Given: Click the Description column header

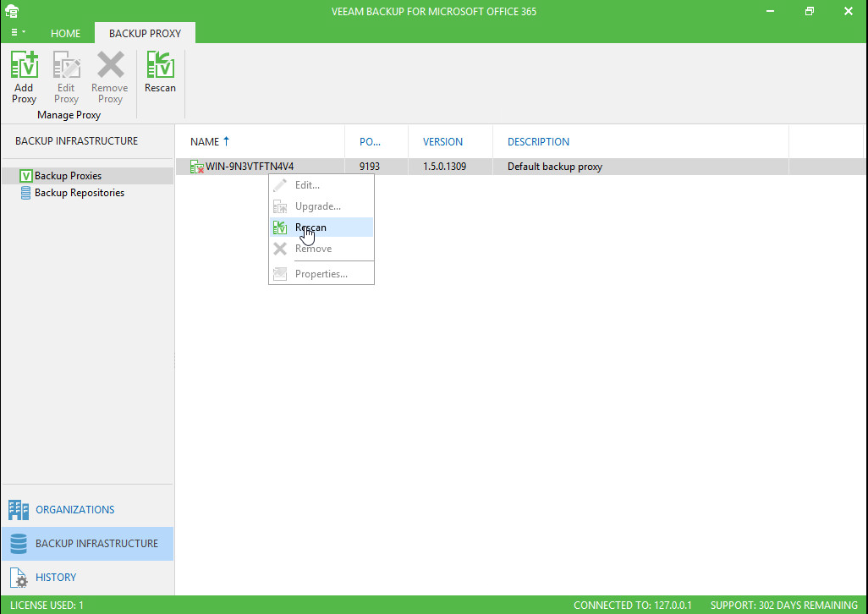Looking at the screenshot, I should point(538,142).
